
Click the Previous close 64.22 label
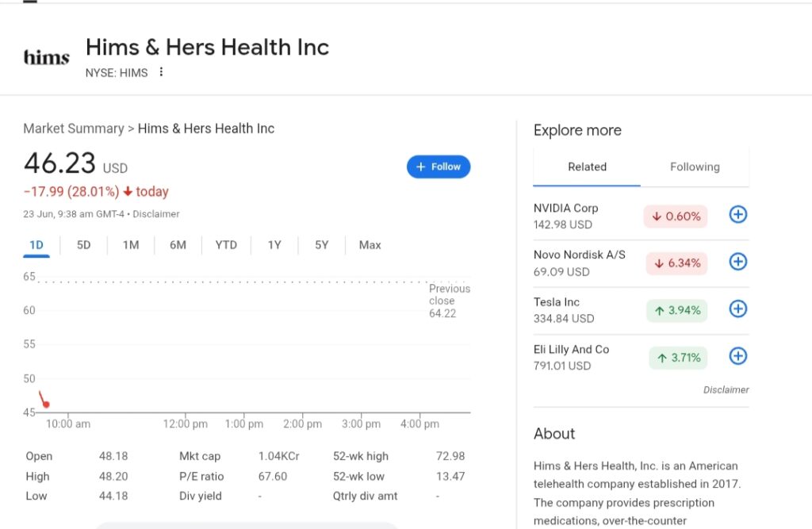click(x=450, y=301)
